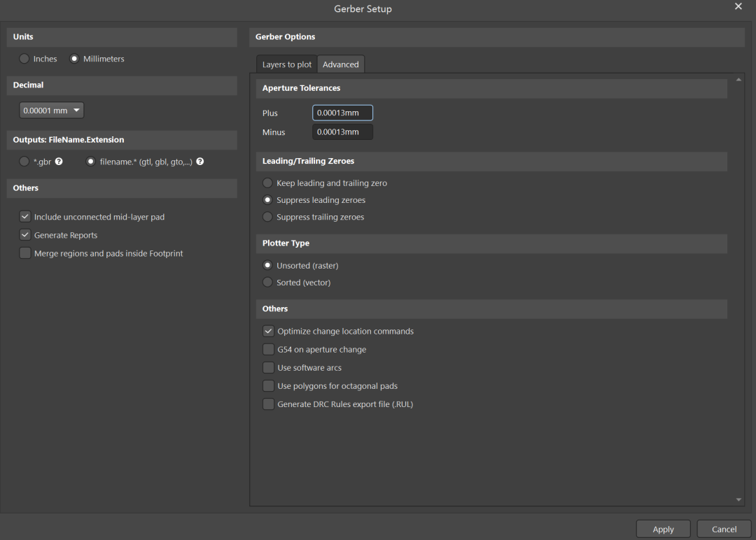Click the scrollbar up arrow in Gerber Options
This screenshot has width=756, height=540.
pyautogui.click(x=738, y=80)
